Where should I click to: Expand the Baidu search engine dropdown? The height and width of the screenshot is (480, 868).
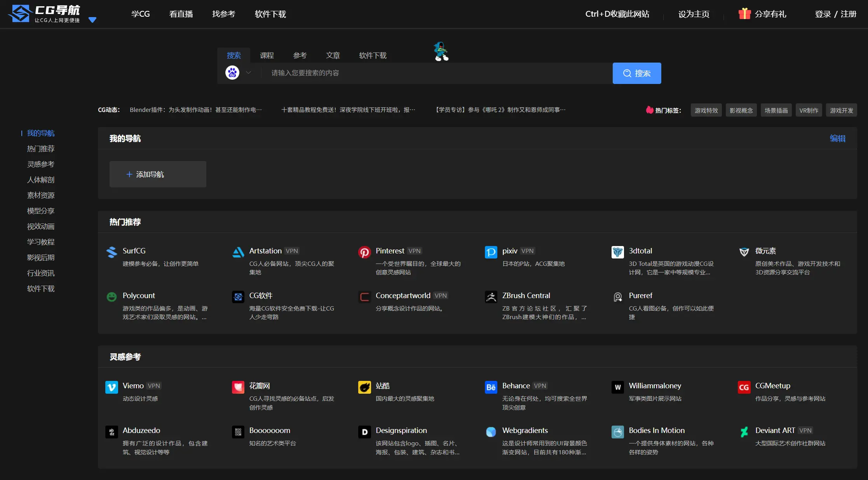pyautogui.click(x=248, y=73)
